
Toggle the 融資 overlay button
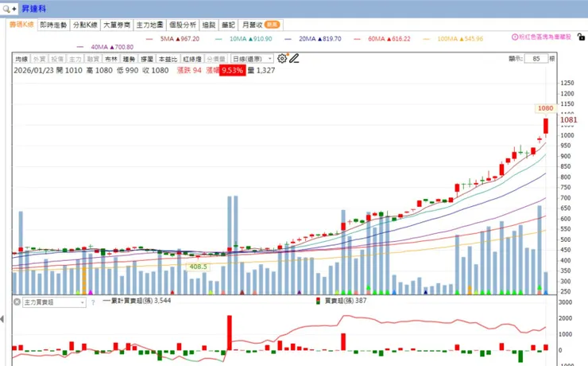coord(93,59)
